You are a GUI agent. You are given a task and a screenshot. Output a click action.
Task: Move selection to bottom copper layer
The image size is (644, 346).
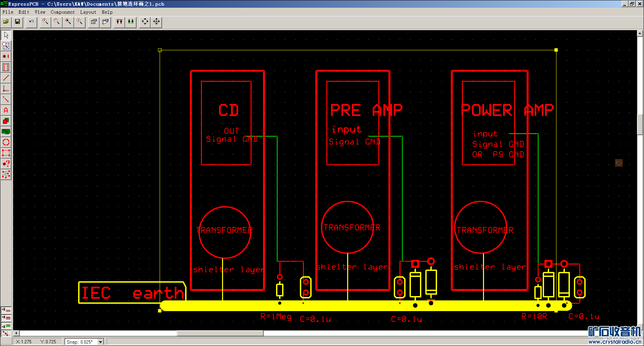[x=131, y=22]
